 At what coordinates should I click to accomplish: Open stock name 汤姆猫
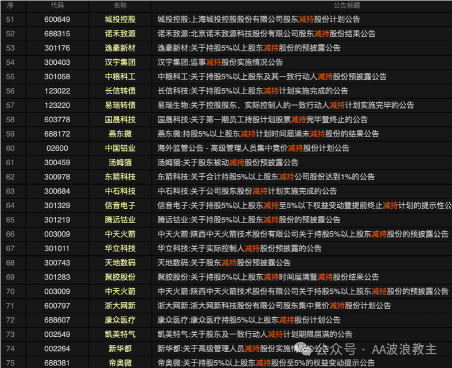120,163
